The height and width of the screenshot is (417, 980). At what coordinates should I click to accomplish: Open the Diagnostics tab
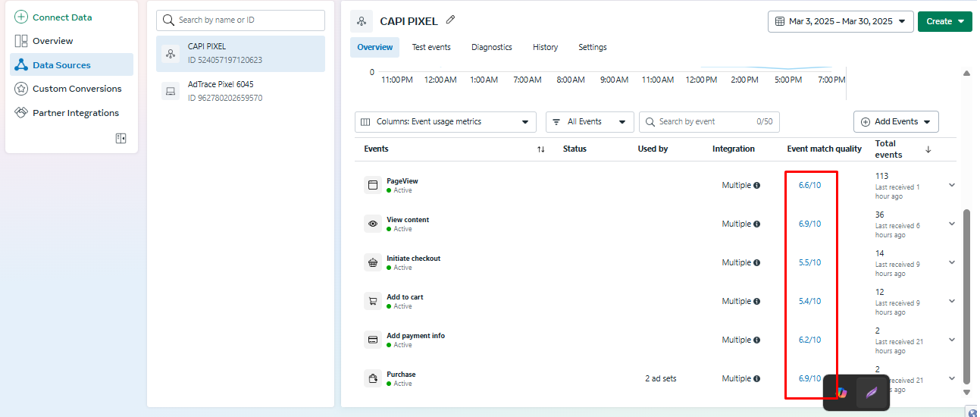(491, 47)
